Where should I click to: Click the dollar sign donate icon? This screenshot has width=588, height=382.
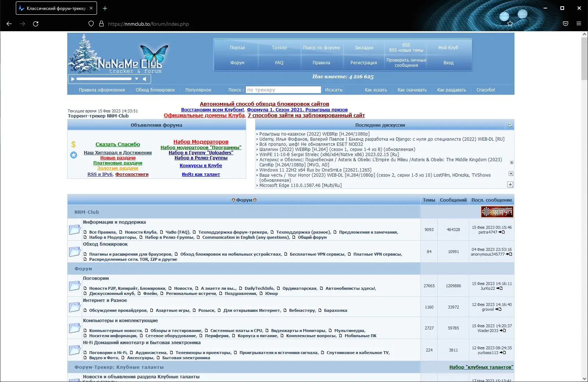(73, 144)
